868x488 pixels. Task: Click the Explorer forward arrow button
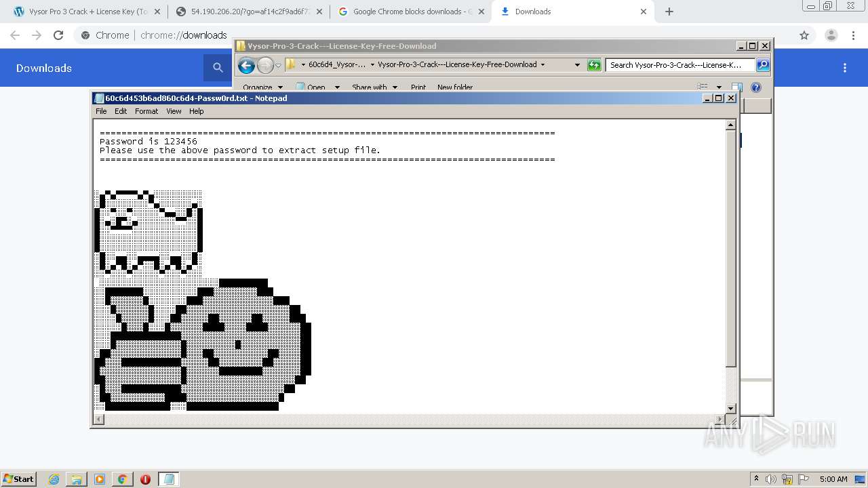(265, 65)
